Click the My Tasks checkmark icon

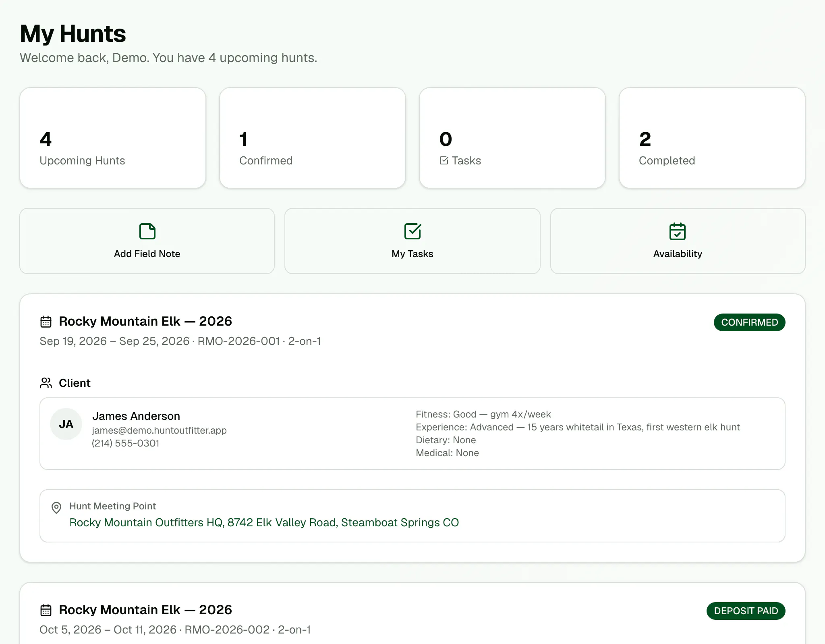coord(412,231)
